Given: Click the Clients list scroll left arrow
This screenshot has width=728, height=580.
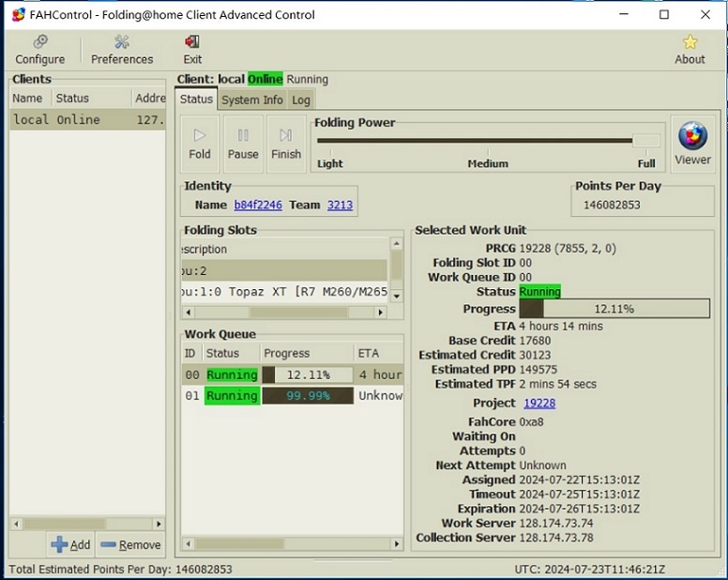Looking at the screenshot, I should [16, 524].
